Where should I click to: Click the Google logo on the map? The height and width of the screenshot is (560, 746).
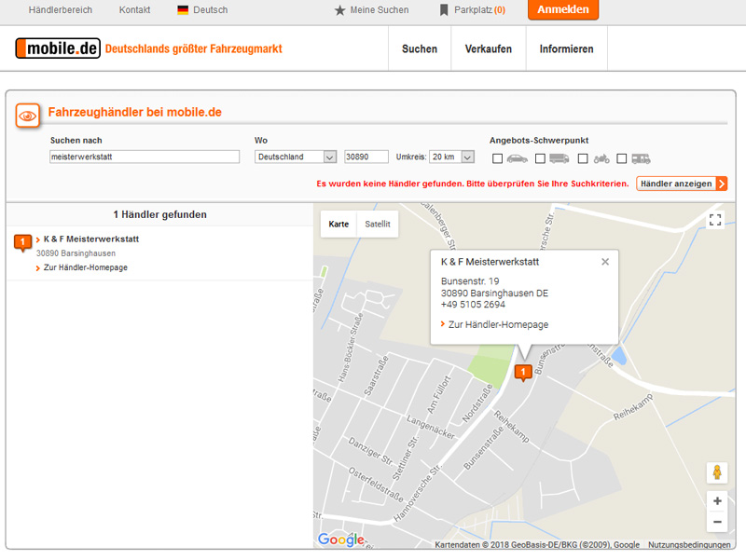point(341,540)
